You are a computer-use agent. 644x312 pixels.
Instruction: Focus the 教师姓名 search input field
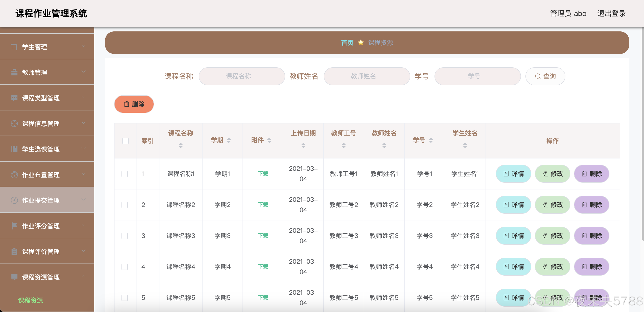click(x=366, y=76)
